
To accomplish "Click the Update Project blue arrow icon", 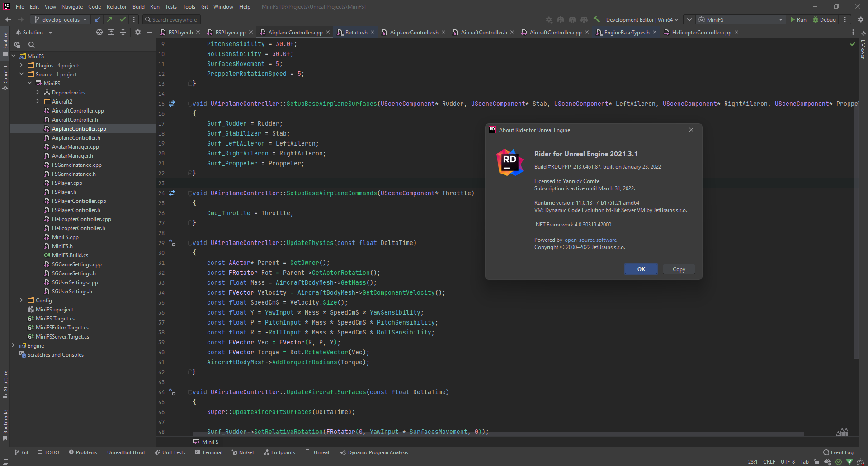I will pyautogui.click(x=97, y=19).
